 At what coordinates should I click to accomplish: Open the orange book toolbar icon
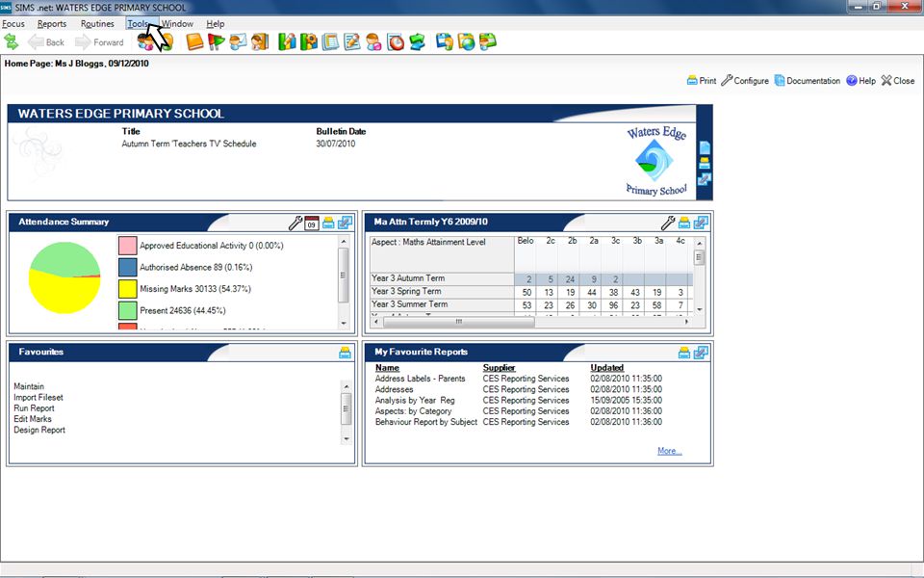(194, 41)
